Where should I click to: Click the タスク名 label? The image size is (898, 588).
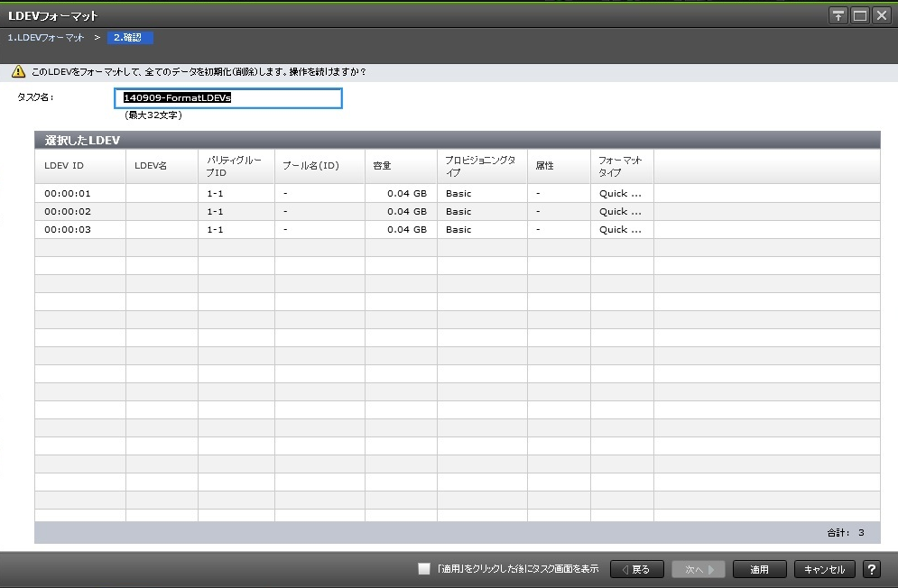click(x=35, y=97)
